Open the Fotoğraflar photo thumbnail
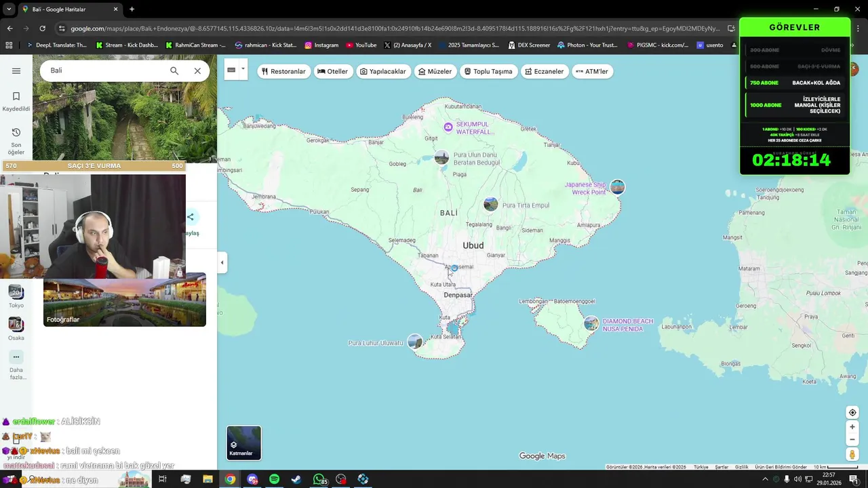The image size is (868, 488). (x=125, y=300)
